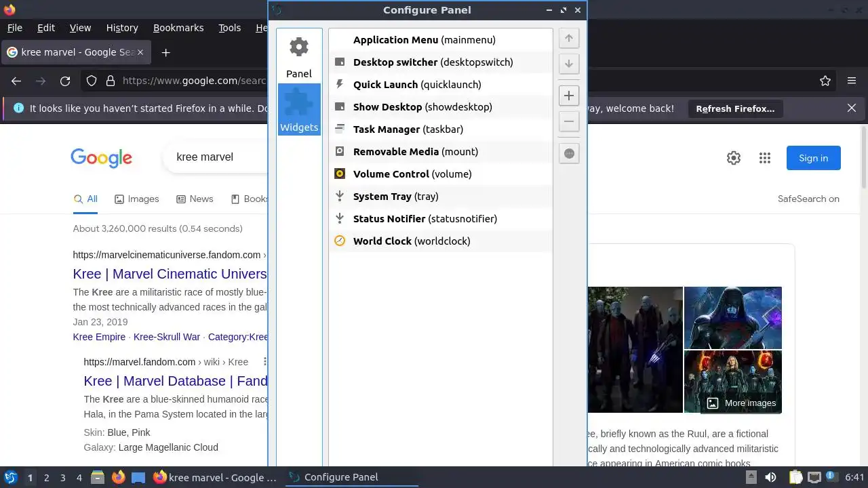
Task: Open Ronan image thumbnail top right
Action: pyautogui.click(x=733, y=317)
